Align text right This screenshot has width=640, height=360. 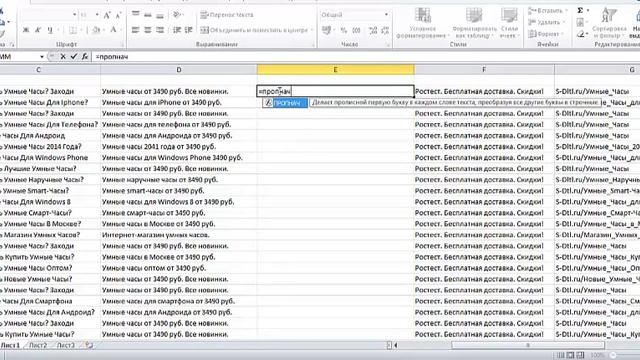pos(160,30)
